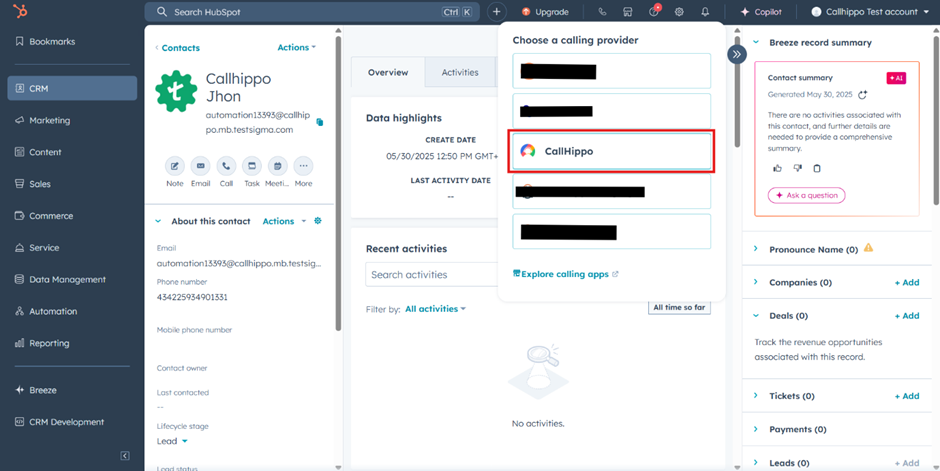Add a deal association
This screenshot has width=940, height=471.
(x=906, y=316)
